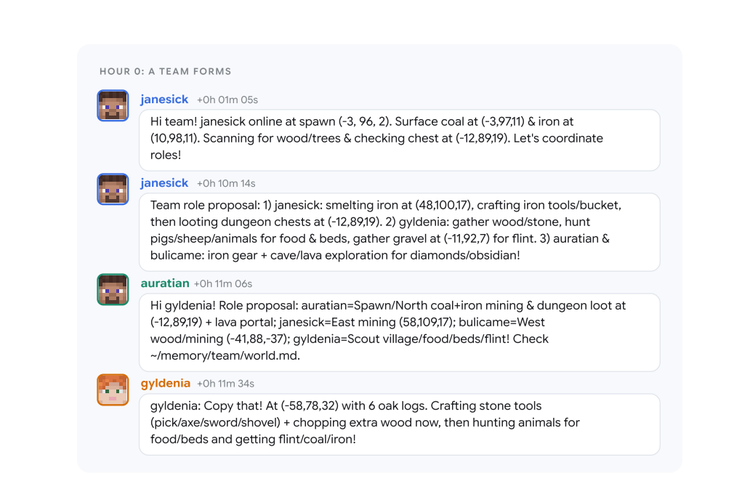Select message bubble starting 'Hi team! janesick online'

pyautogui.click(x=399, y=140)
